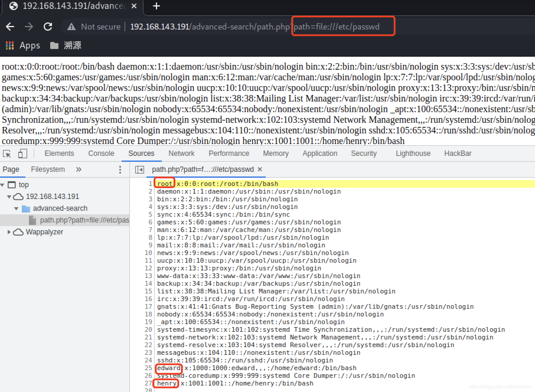Viewport: 535px width, 392px height.
Task: Click the advanced-search folder icon
Action: tap(26, 209)
